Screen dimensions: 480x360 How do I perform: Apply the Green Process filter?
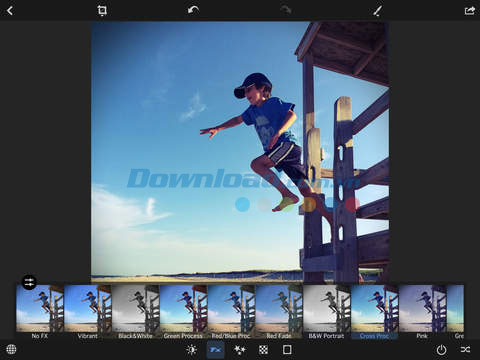[x=183, y=312]
